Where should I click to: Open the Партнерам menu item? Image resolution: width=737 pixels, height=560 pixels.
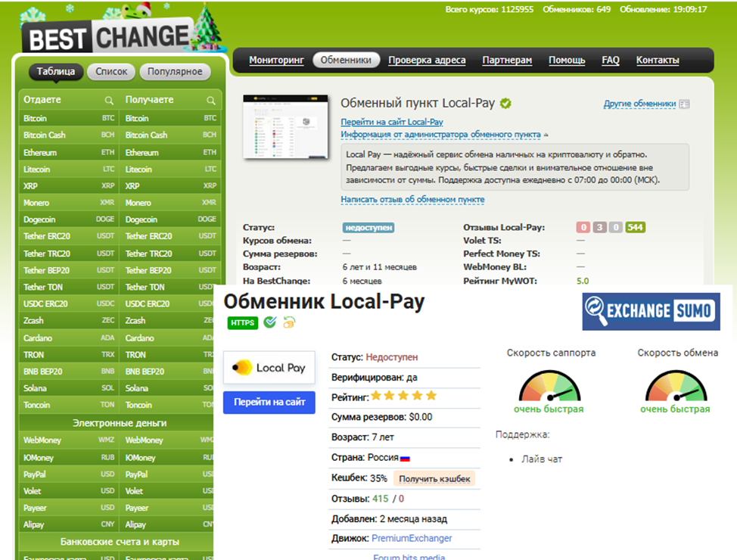pos(507,61)
